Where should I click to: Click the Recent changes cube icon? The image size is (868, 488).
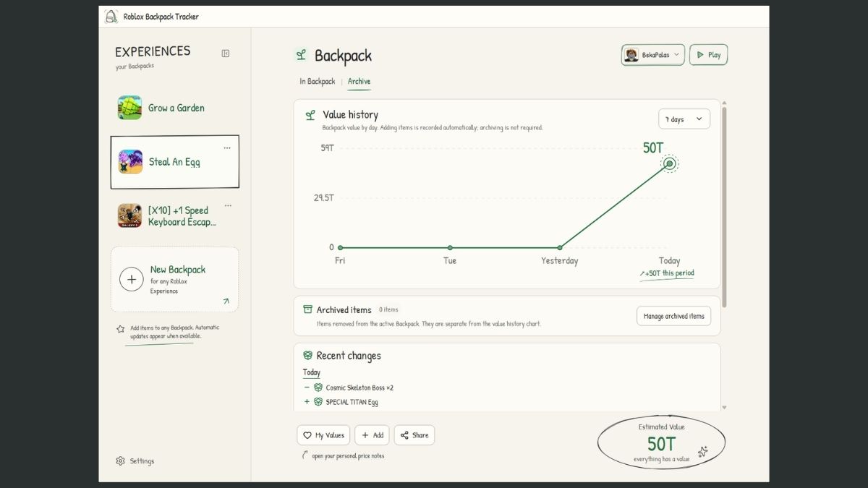[308, 356]
